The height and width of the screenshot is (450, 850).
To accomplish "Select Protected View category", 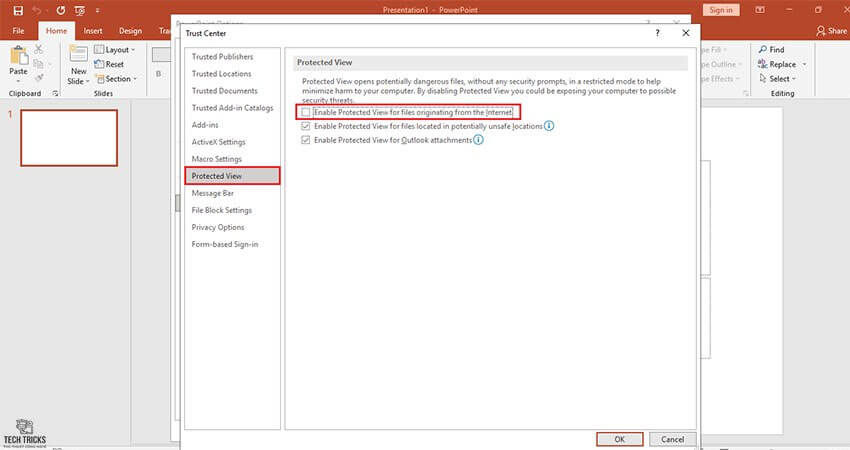I will click(x=233, y=176).
